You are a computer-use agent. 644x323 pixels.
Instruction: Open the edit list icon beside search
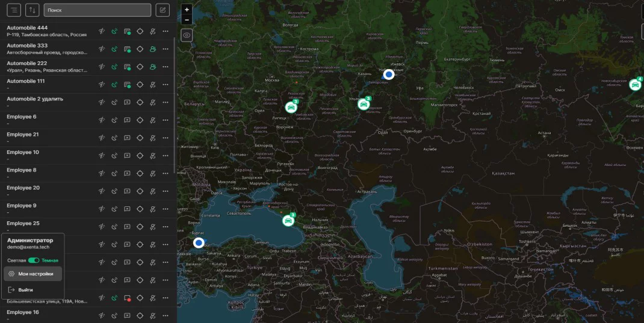[163, 10]
